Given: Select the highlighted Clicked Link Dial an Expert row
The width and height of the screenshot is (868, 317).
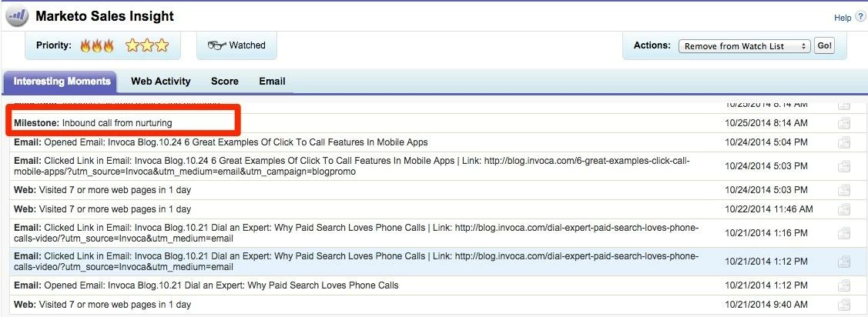Looking at the screenshot, I should 356,262.
